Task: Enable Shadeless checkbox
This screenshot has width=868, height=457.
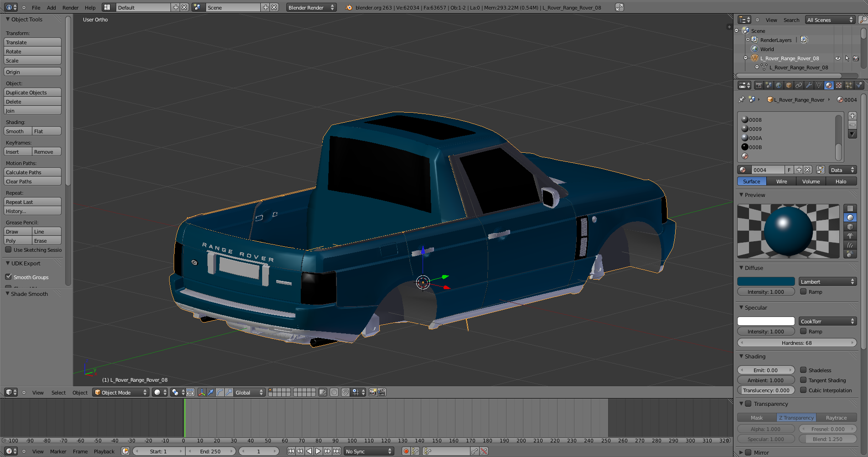Action: 803,370
